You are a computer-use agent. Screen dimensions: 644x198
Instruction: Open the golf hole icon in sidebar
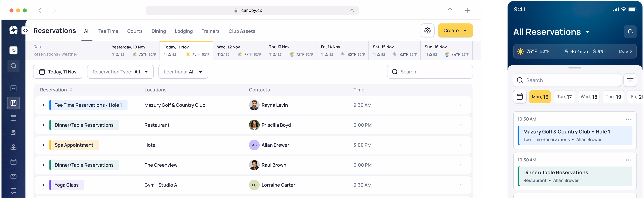tap(13, 147)
